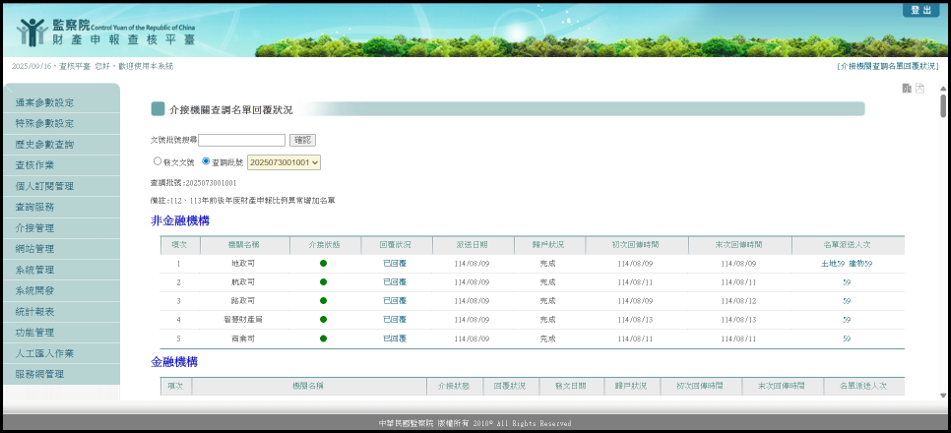Click the first export icon above the scrollbar
This screenshot has width=951, height=433.
906,89
